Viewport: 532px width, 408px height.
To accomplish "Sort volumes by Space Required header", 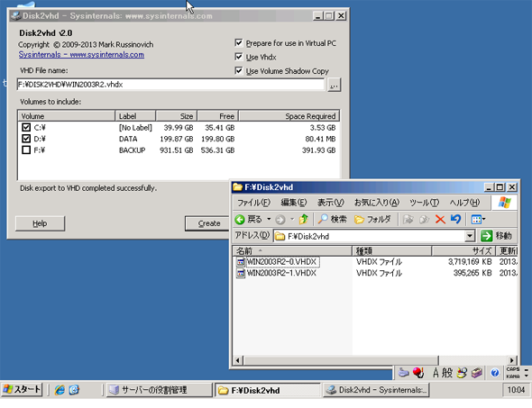I will click(x=289, y=116).
